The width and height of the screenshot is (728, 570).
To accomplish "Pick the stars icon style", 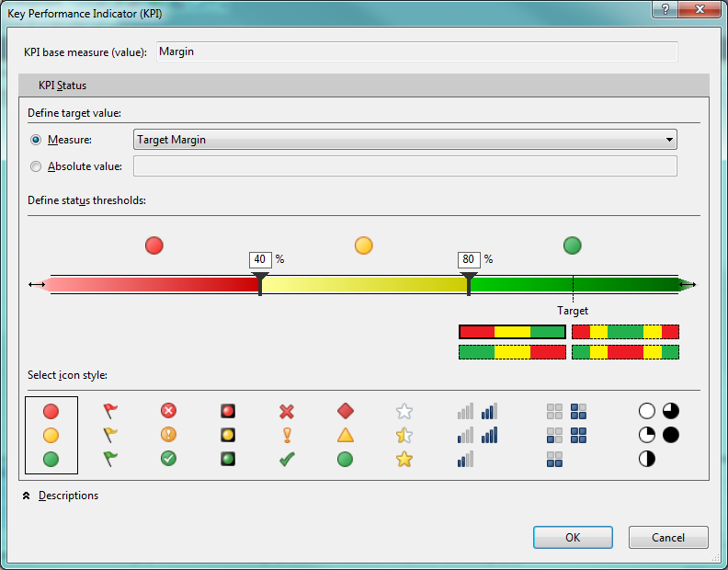I will pyautogui.click(x=404, y=435).
